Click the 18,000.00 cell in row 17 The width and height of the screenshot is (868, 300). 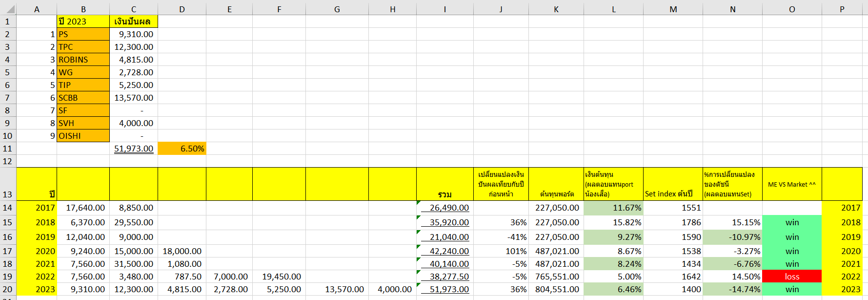click(182, 251)
